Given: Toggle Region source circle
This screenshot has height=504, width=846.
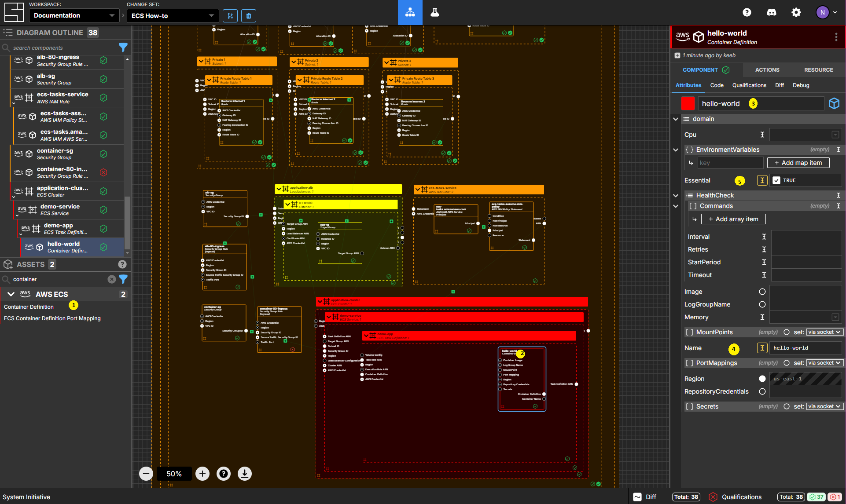Looking at the screenshot, I should tap(762, 379).
